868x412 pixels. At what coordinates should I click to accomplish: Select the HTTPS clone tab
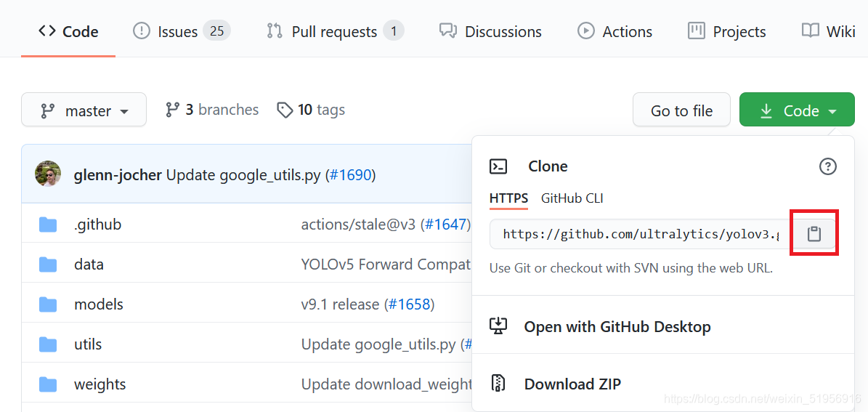pyautogui.click(x=508, y=198)
